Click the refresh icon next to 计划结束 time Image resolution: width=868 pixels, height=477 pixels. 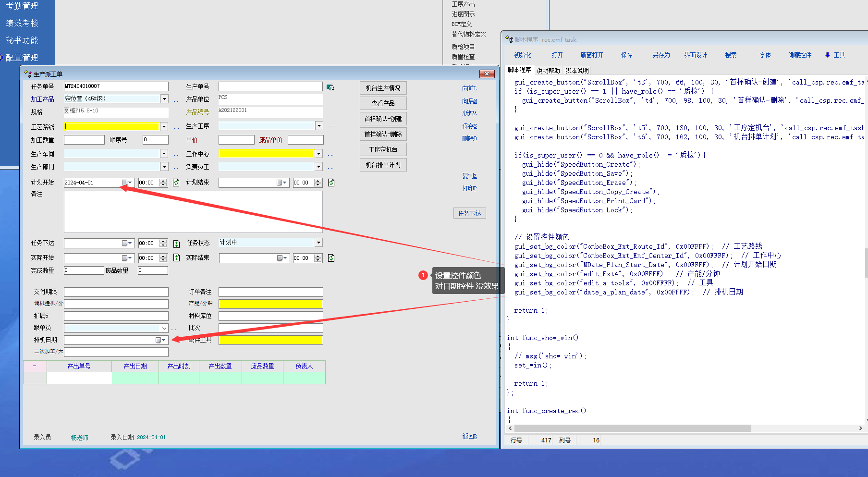click(x=331, y=183)
